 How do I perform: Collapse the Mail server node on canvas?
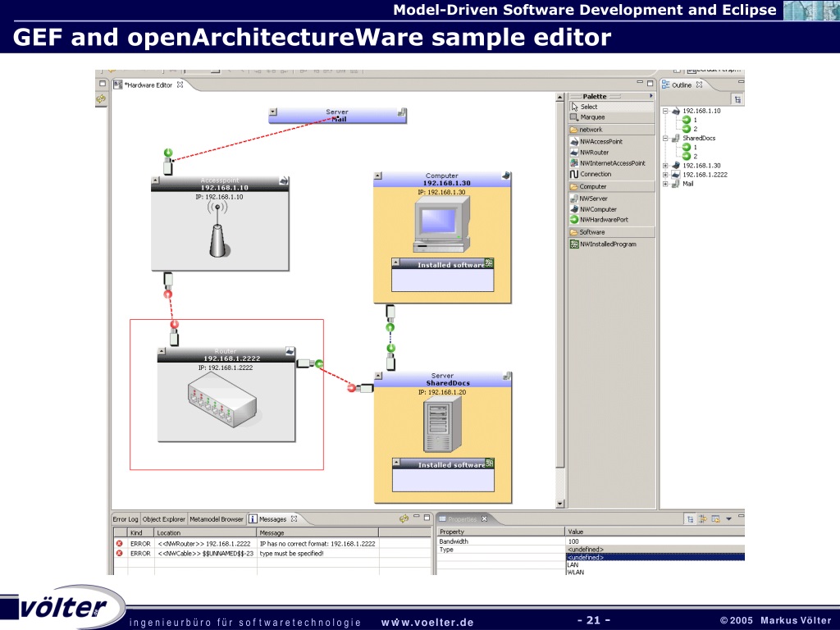pyautogui.click(x=273, y=112)
